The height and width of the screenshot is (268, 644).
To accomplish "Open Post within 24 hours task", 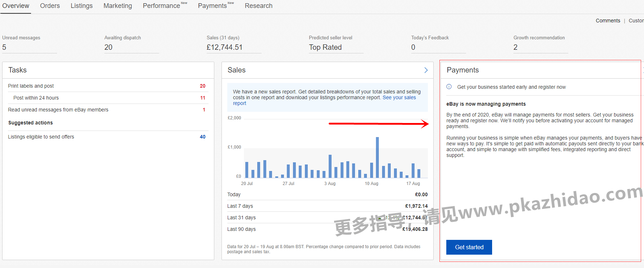I will pos(36,98).
